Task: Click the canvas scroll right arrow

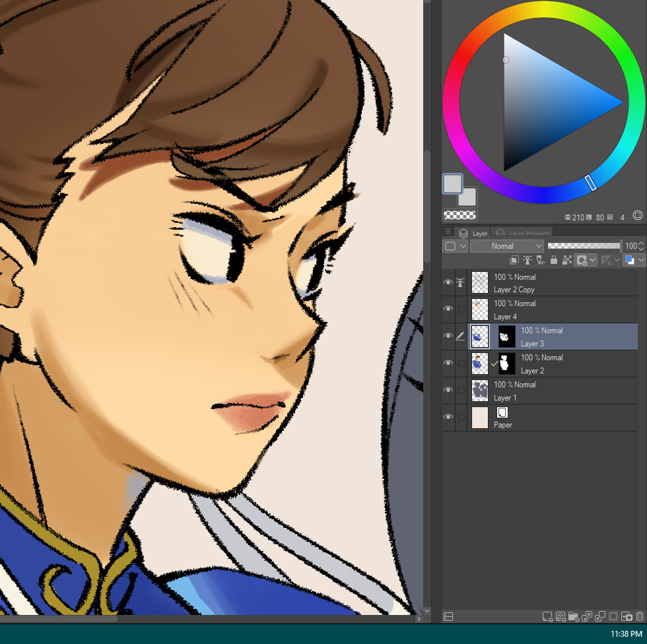Action: [x=419, y=618]
